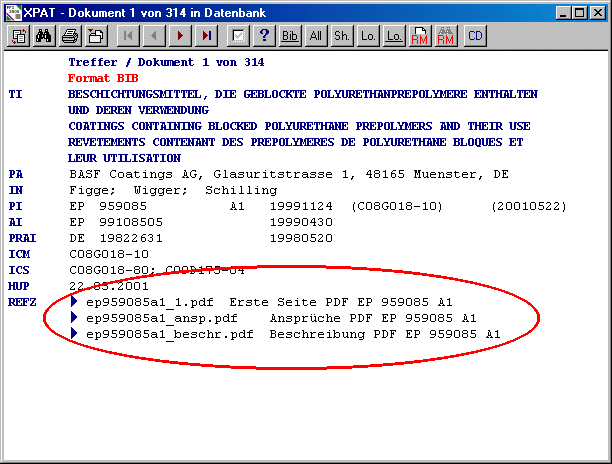
Task: Click the Sh. format button
Action: point(342,36)
